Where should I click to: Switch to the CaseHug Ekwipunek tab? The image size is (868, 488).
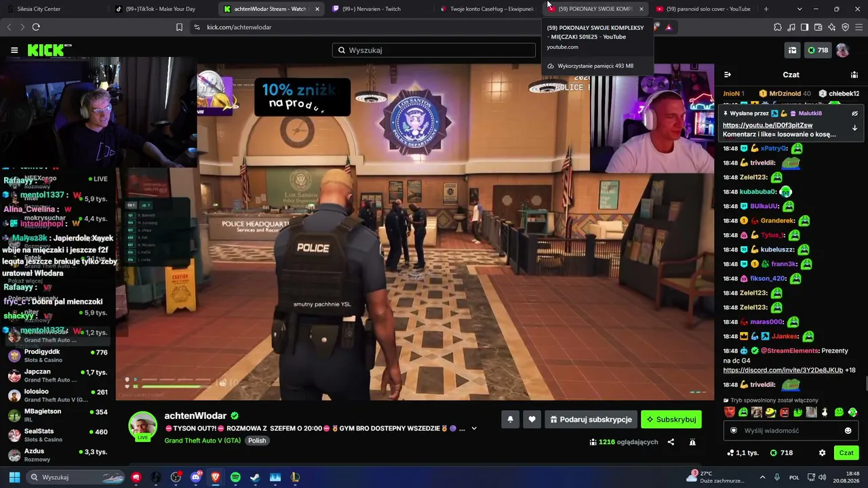487,9
